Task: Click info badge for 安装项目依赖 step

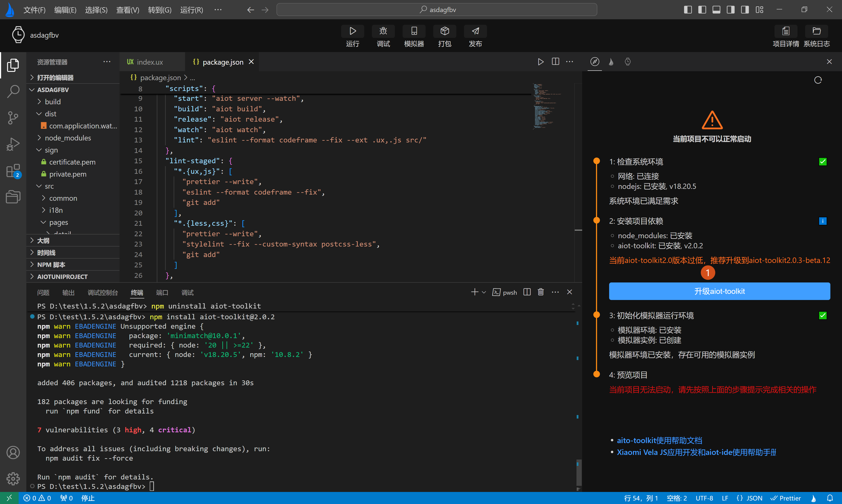Action: (823, 221)
